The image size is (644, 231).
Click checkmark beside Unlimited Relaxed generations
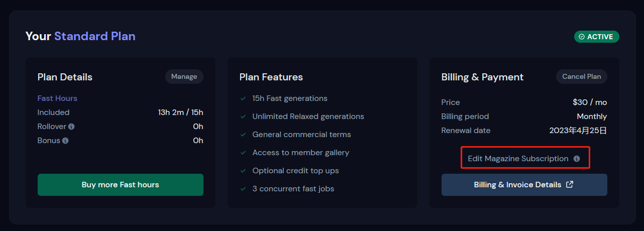pos(243,117)
